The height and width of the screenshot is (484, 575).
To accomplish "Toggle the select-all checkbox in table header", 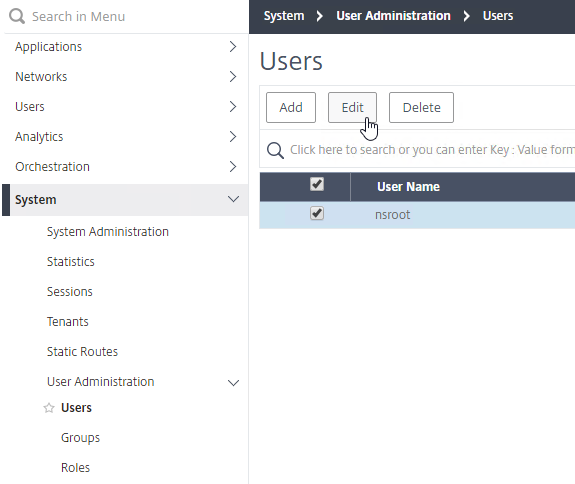I will [x=317, y=184].
